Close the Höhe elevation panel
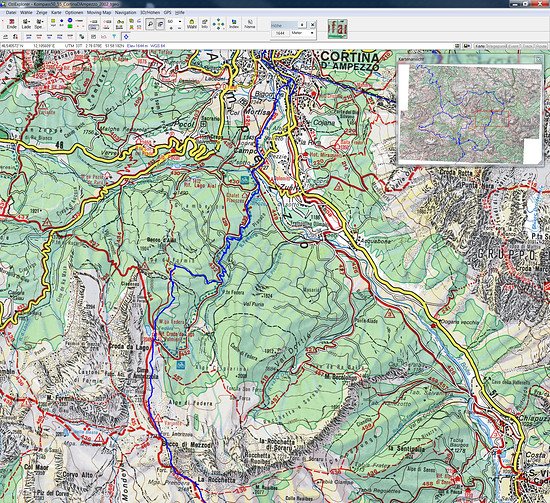The image size is (550, 503). pyautogui.click(x=312, y=25)
